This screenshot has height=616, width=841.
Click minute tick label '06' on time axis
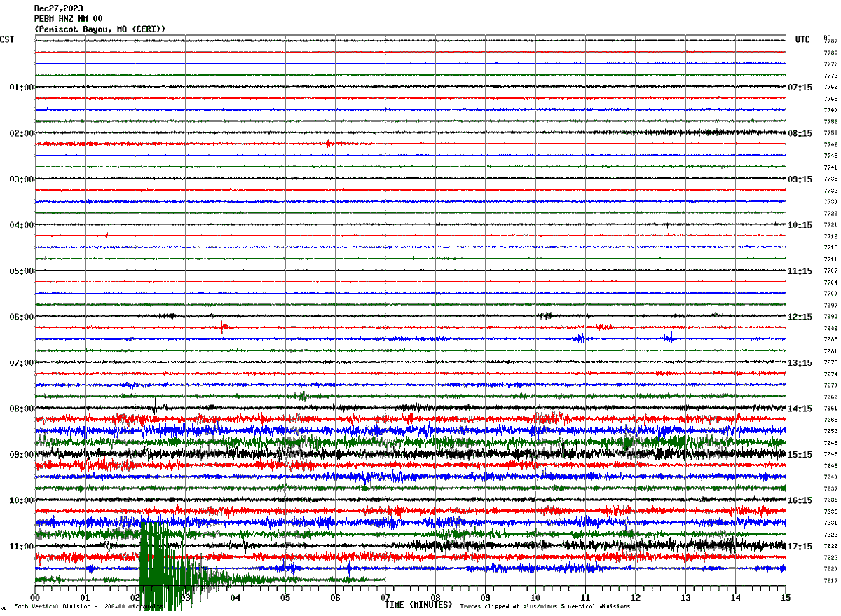pos(335,598)
